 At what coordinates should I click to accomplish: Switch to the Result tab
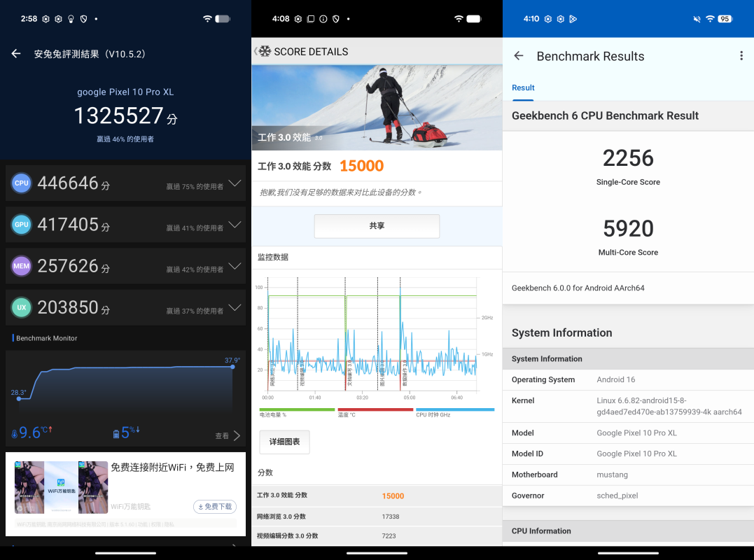point(523,88)
